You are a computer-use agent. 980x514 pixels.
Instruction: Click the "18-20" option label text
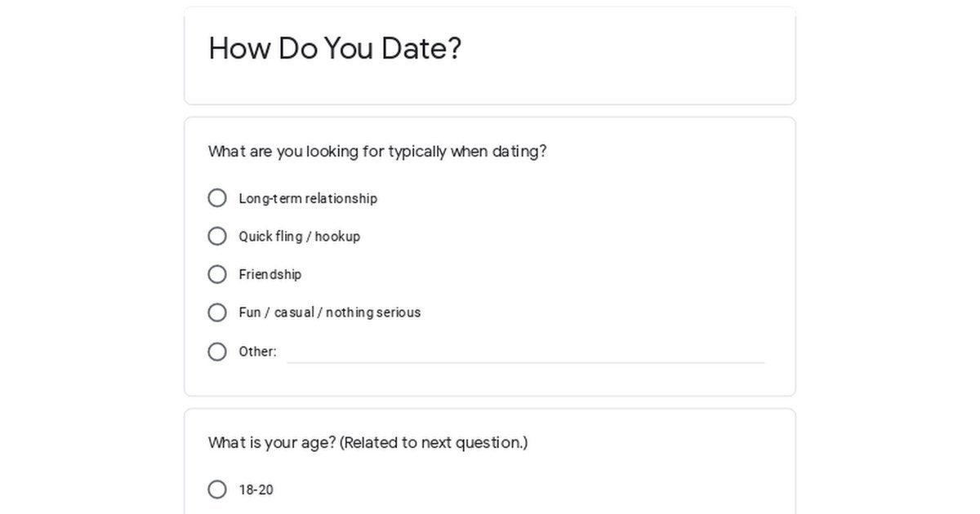tap(256, 490)
